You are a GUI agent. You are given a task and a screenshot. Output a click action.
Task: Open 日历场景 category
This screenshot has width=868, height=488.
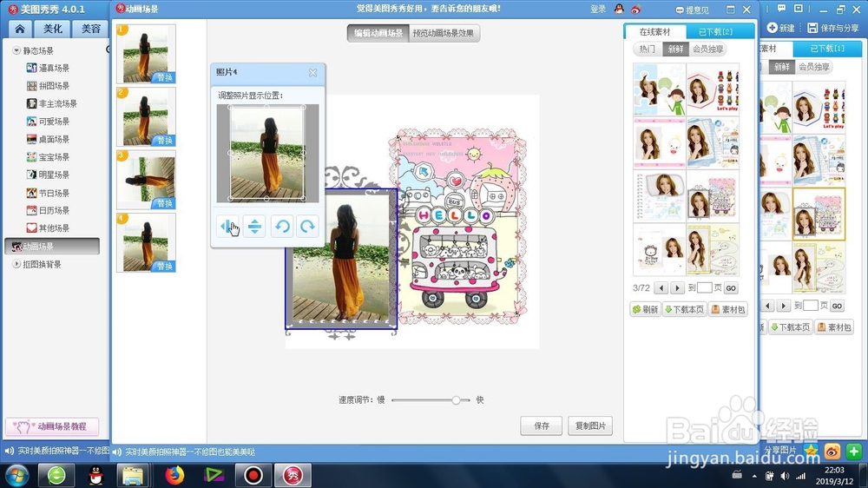tap(48, 210)
